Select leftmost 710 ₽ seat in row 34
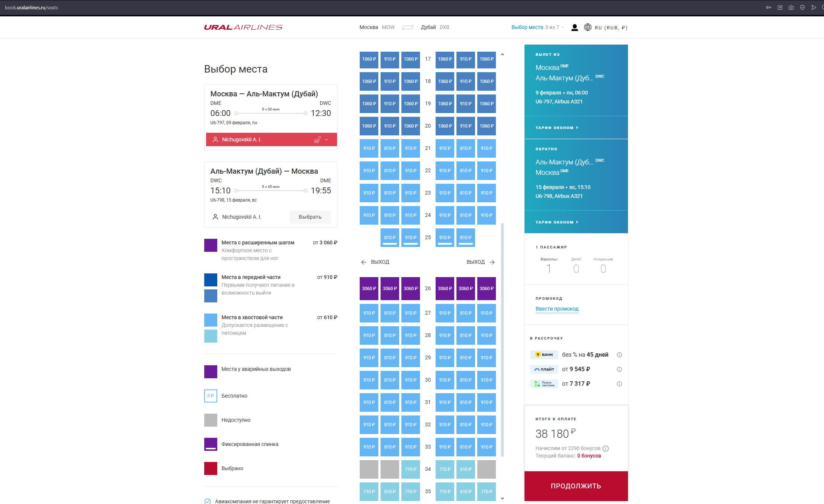 pyautogui.click(x=411, y=469)
